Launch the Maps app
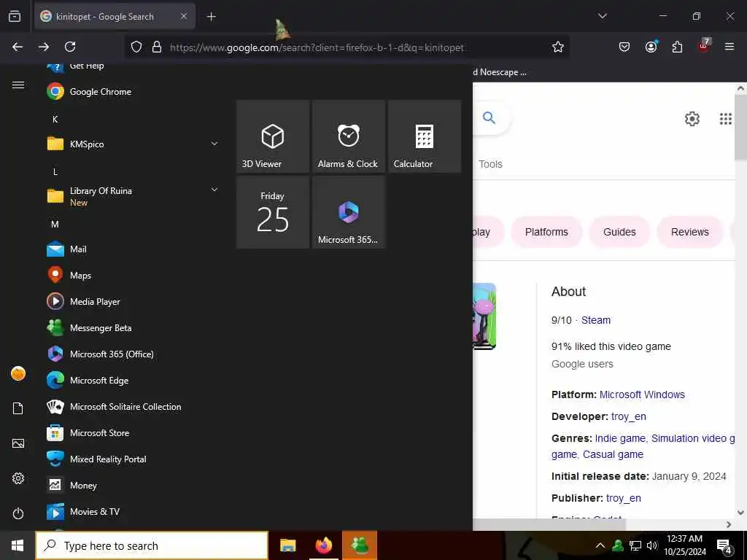The image size is (747, 560). [133, 275]
